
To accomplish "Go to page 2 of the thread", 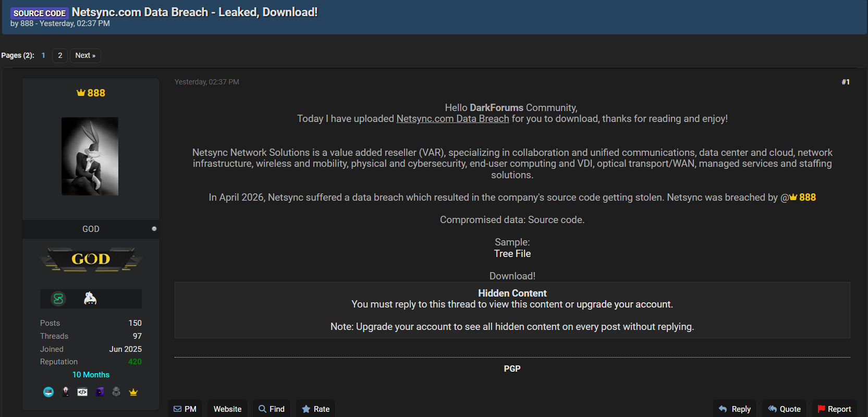I will click(60, 55).
